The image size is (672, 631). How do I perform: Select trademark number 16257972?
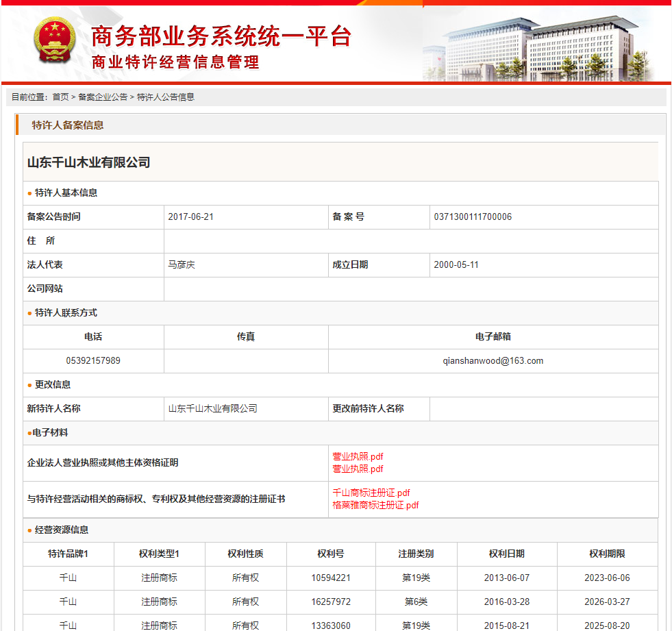(331, 602)
